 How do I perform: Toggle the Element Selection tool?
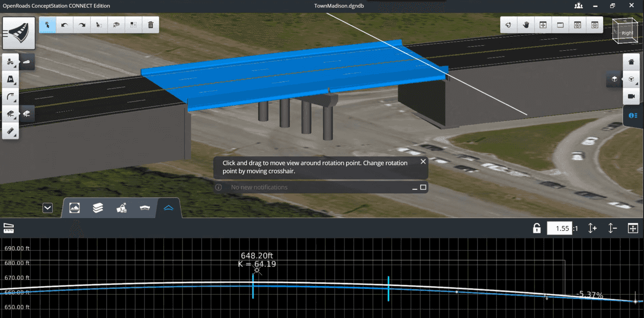pyautogui.click(x=48, y=25)
